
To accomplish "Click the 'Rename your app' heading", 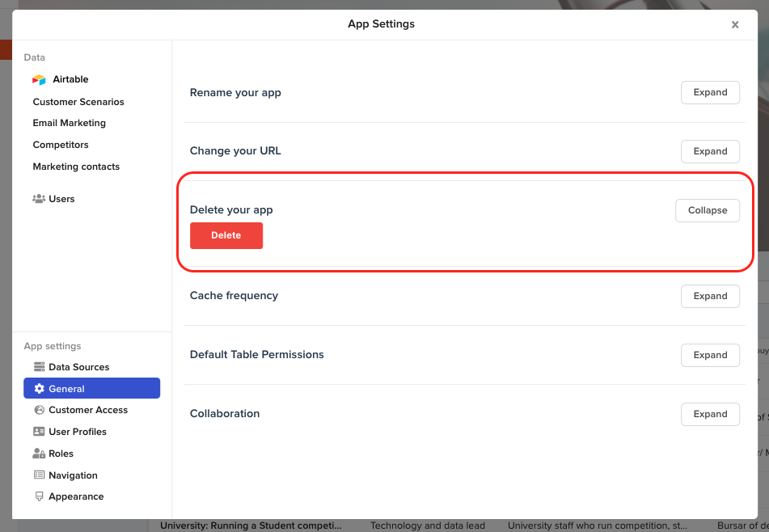I will click(235, 93).
